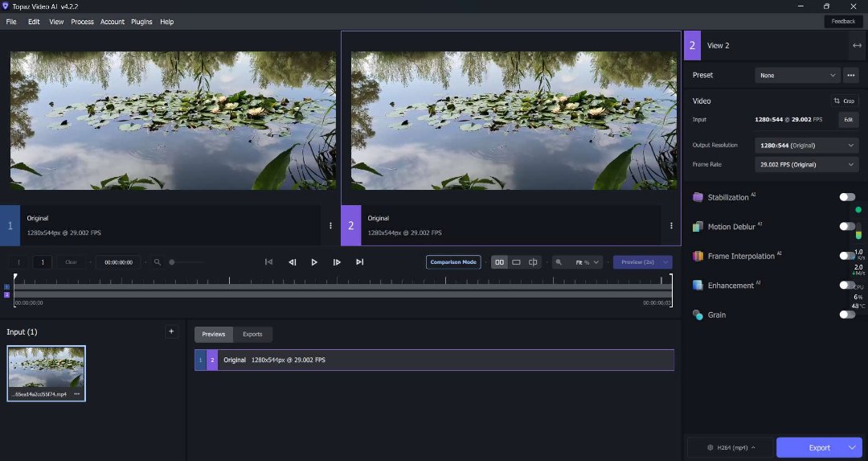Open the Preset dropdown set to None
Viewport: 868px width, 461px height.
[x=797, y=75]
